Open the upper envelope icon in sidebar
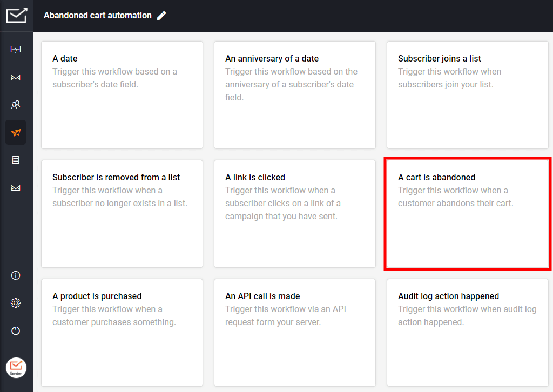553x392 pixels. click(x=16, y=77)
